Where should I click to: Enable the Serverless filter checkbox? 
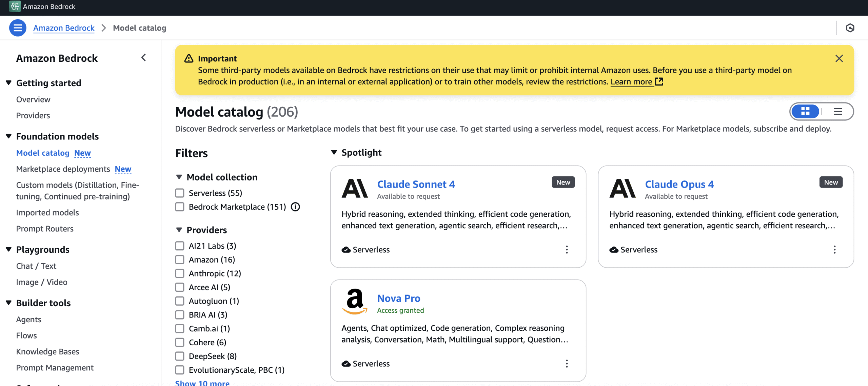click(180, 193)
